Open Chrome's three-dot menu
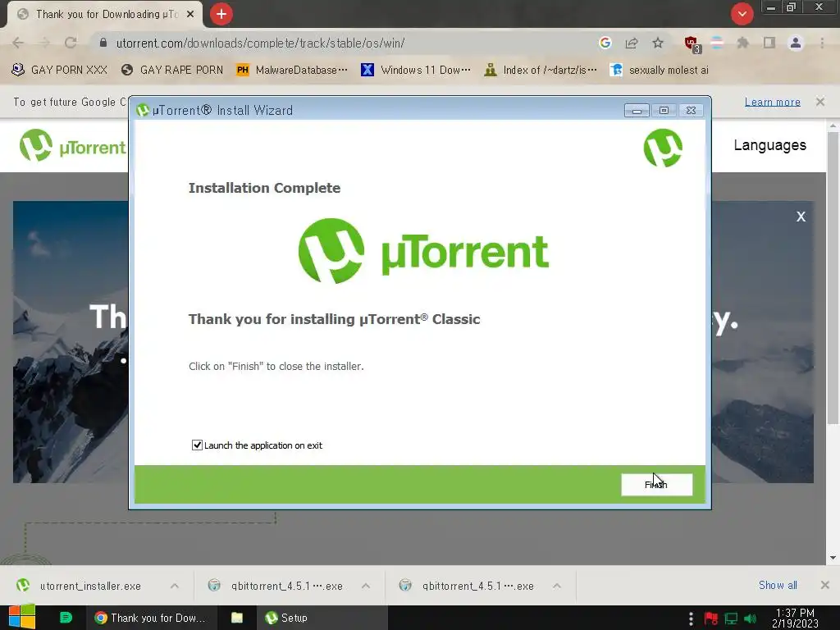 (x=822, y=43)
